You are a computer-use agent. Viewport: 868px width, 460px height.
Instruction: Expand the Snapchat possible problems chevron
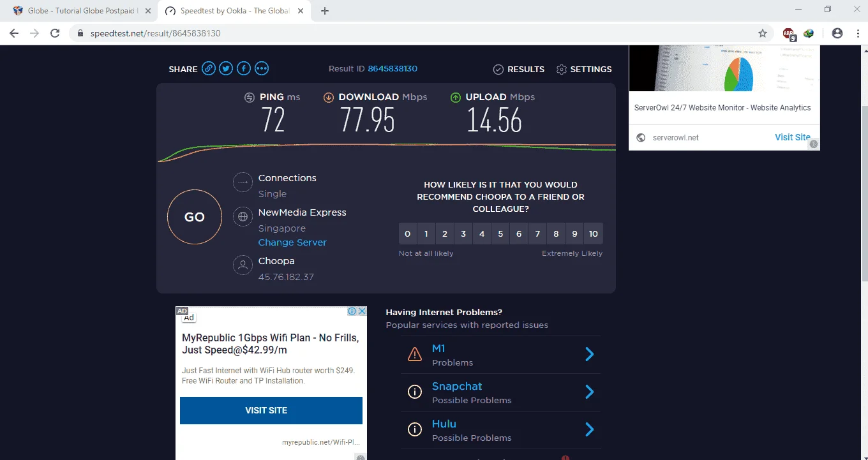coord(590,392)
